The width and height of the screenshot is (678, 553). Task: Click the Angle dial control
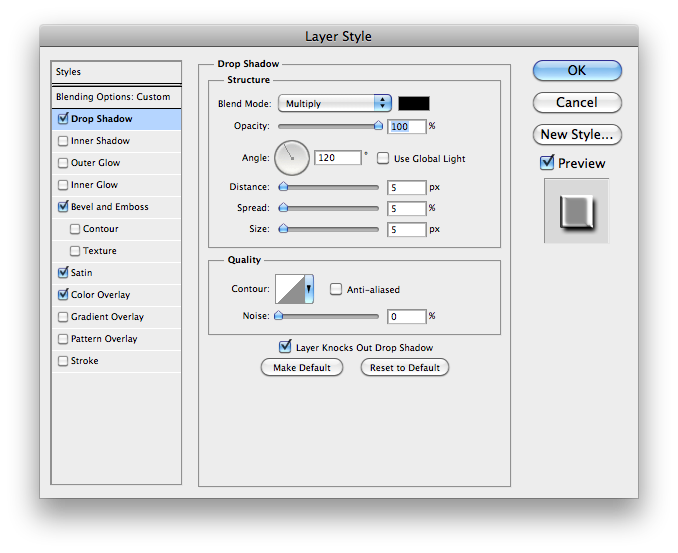pos(293,155)
